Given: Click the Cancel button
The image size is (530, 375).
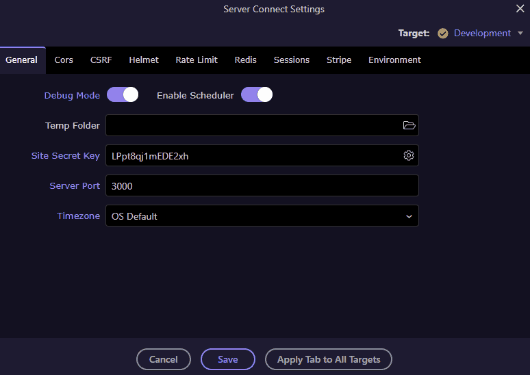Looking at the screenshot, I should click(164, 359).
